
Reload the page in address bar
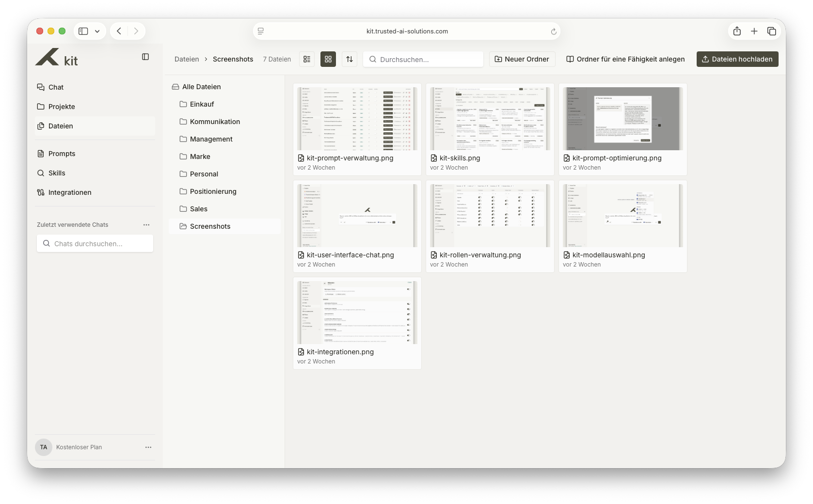coord(554,31)
